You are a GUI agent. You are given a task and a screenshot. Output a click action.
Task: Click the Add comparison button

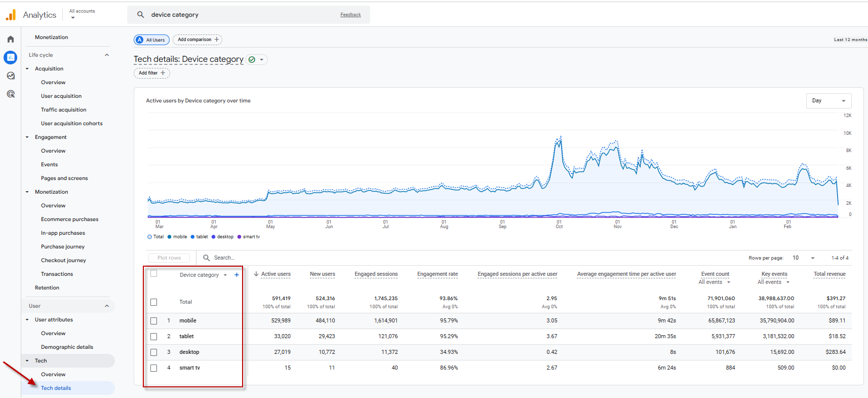198,40
